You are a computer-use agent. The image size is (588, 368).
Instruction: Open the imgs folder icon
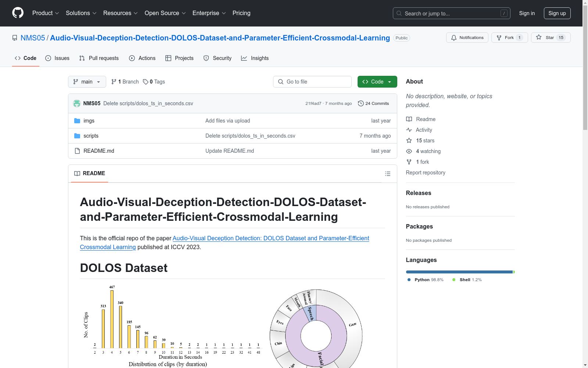point(77,120)
